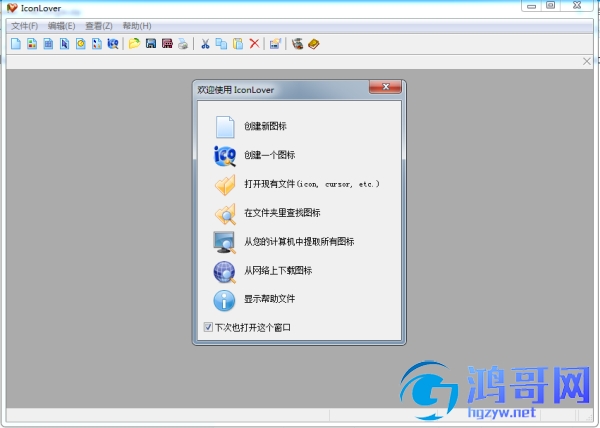Open the 查看(Z) menu
600x428 pixels.
pyautogui.click(x=99, y=26)
